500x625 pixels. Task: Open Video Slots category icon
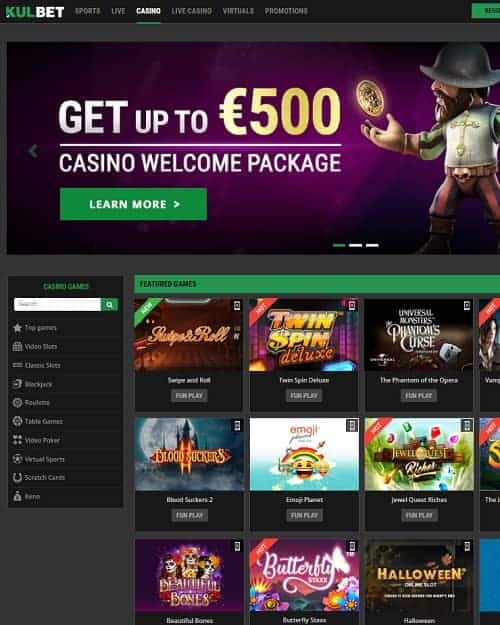click(x=17, y=346)
